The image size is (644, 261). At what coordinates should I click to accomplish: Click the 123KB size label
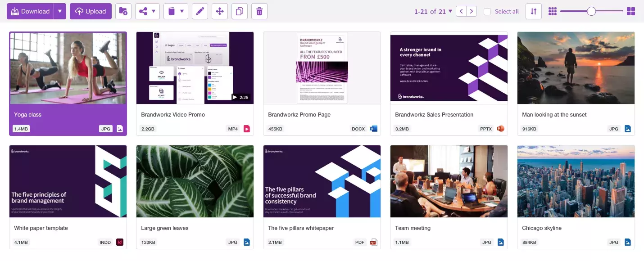tap(148, 243)
